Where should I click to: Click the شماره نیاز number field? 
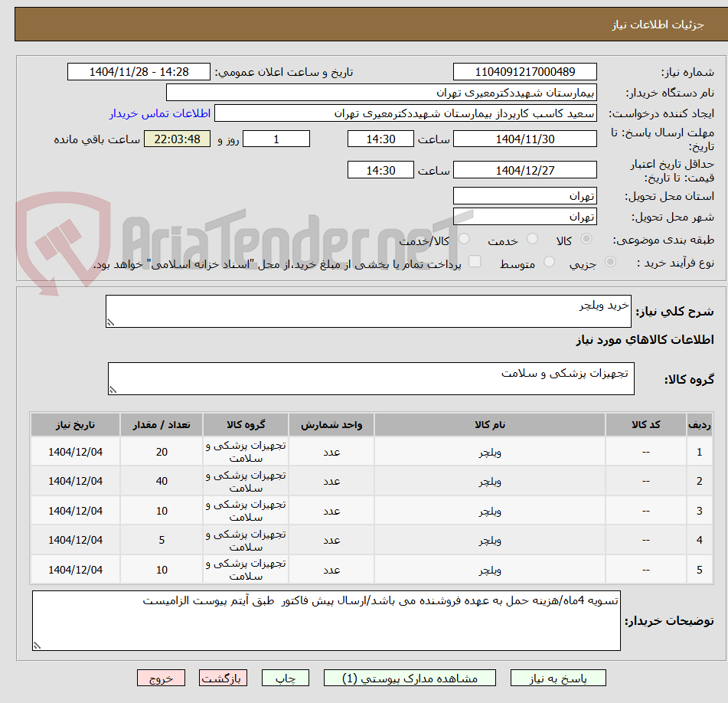pos(524,72)
